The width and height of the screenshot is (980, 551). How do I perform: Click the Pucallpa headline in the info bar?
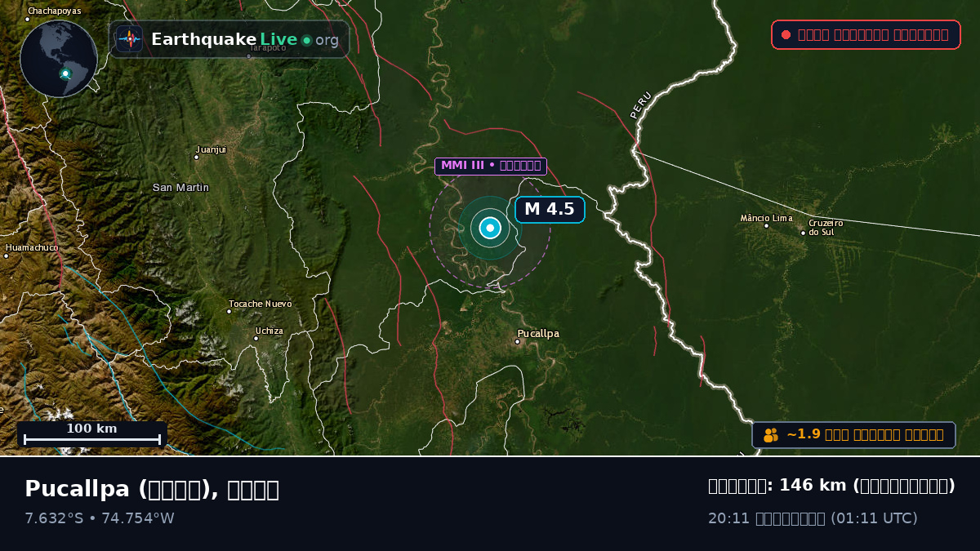(x=152, y=489)
